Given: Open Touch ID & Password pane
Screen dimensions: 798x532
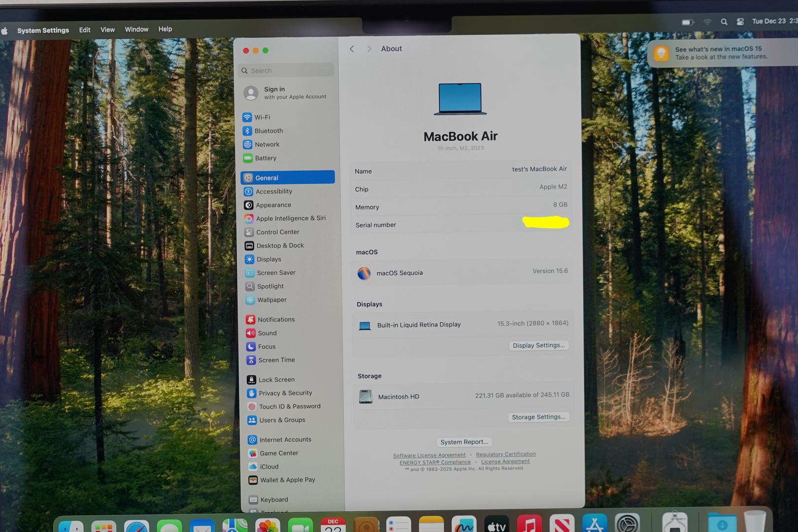Looking at the screenshot, I should (289, 406).
